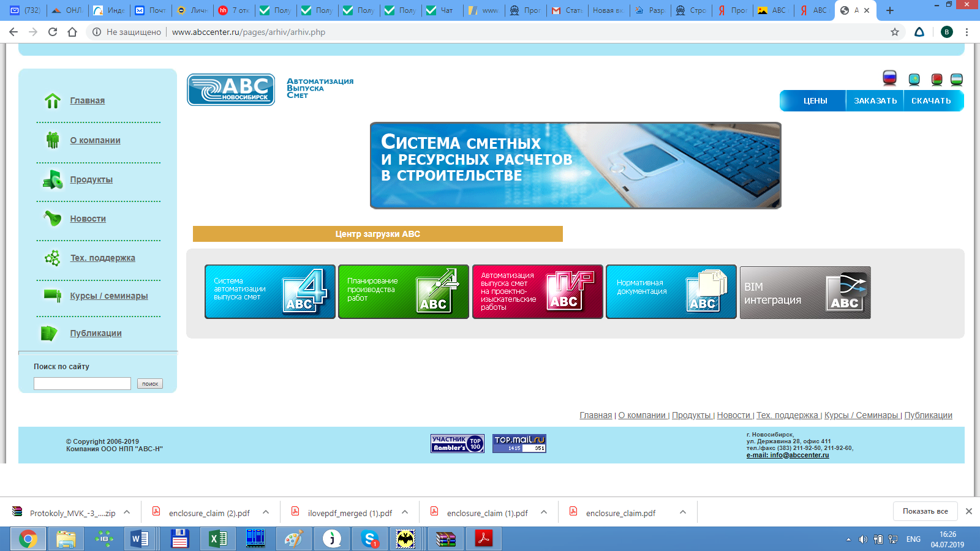
Task: Click the О компании people icon
Action: point(53,140)
